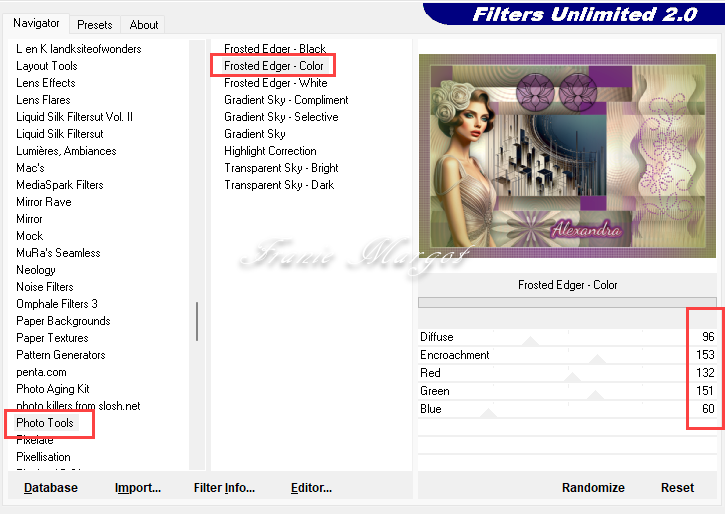The height and width of the screenshot is (514, 725).
Task: Choose the Frosted Edger - Black filter
Action: coord(275,49)
